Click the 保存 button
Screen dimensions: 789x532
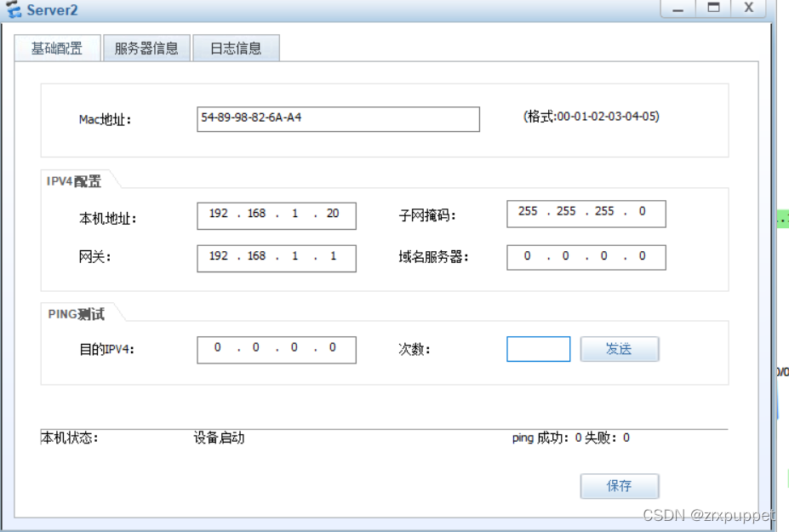[620, 486]
